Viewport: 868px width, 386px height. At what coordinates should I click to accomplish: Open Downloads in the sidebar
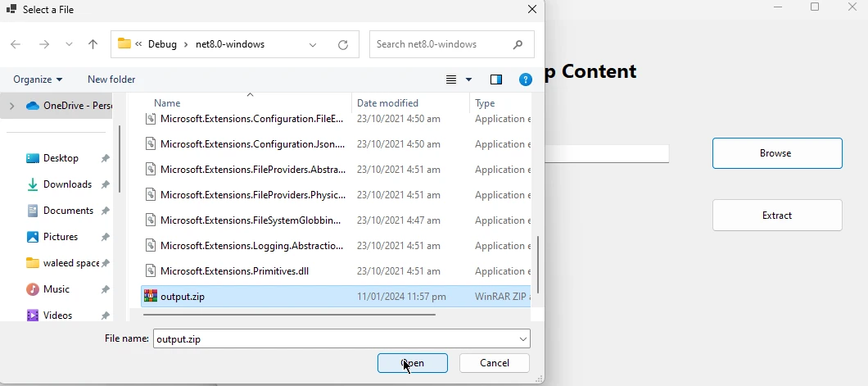tap(67, 184)
